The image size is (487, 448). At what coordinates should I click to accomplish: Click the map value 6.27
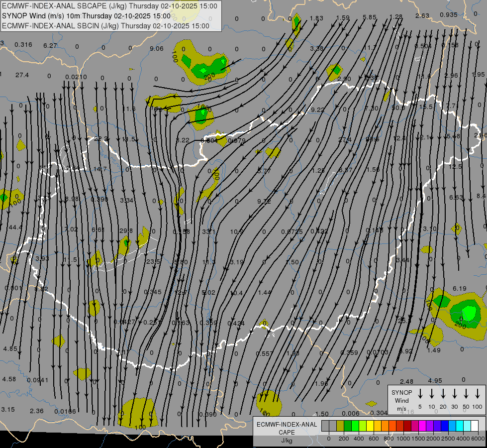[x=50, y=45]
